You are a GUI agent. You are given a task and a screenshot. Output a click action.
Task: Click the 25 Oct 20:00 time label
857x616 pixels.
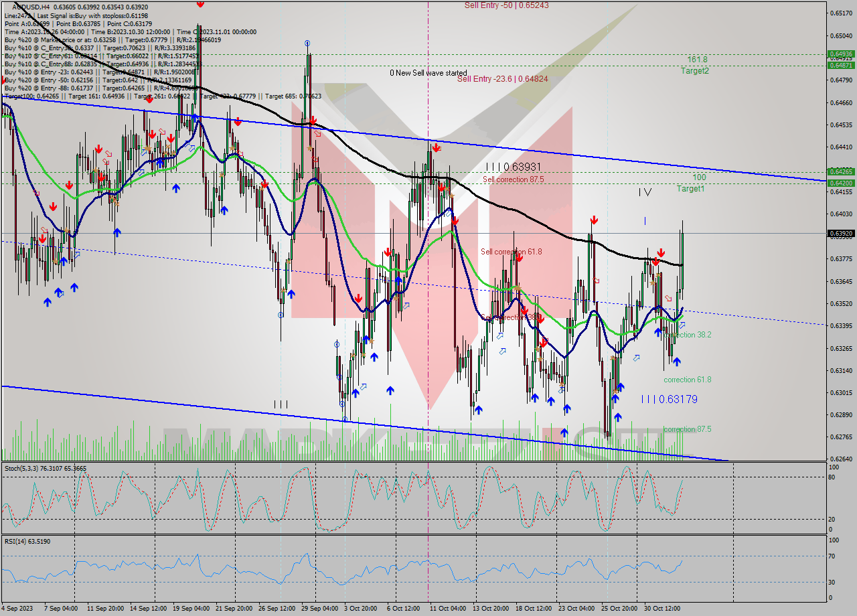point(619,609)
